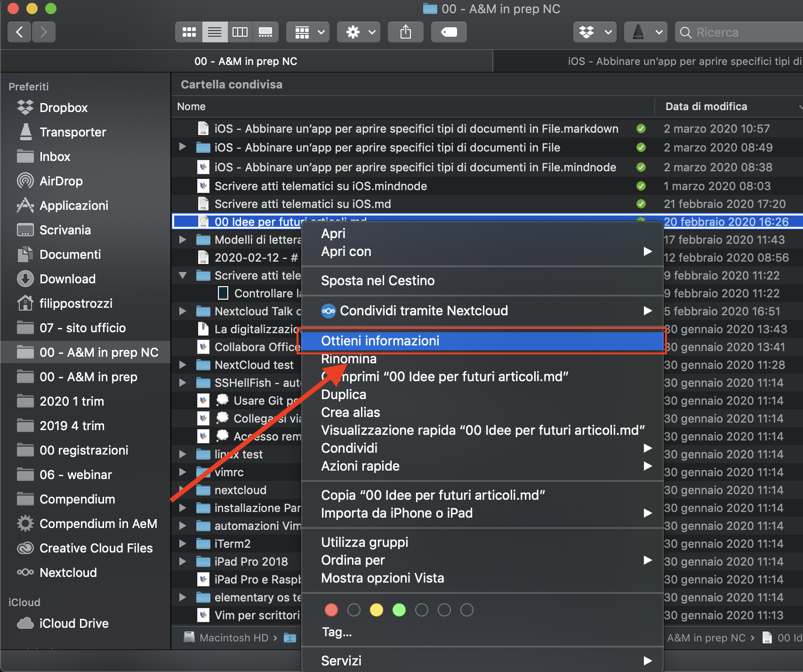Switch Finder to gallery view
Viewport: 803px width, 672px height.
tap(265, 32)
